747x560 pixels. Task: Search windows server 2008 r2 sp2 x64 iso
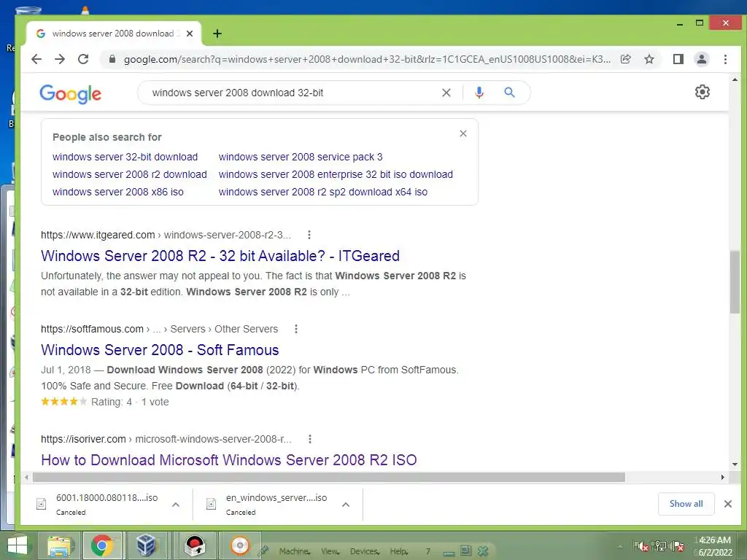[322, 192]
